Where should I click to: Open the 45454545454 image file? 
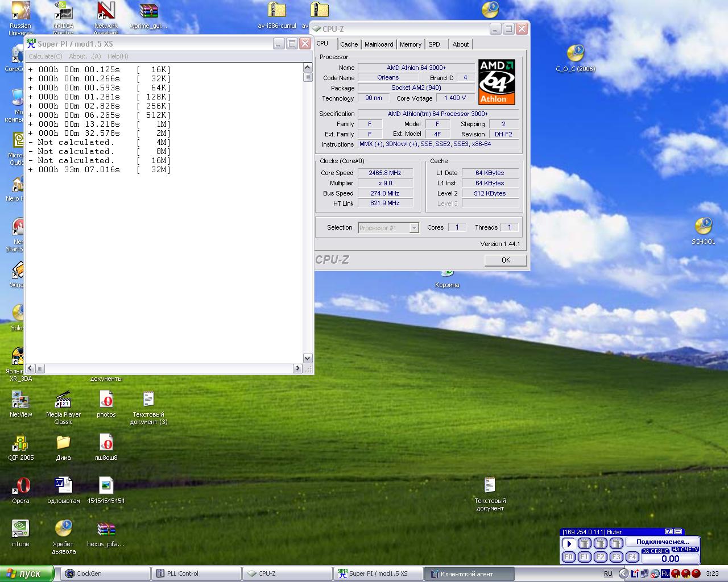coord(106,490)
